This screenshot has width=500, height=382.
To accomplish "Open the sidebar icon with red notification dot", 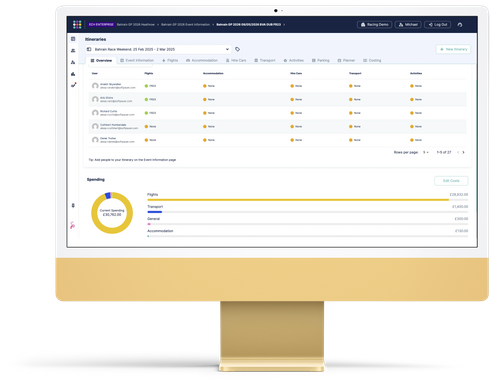I will (x=73, y=85).
